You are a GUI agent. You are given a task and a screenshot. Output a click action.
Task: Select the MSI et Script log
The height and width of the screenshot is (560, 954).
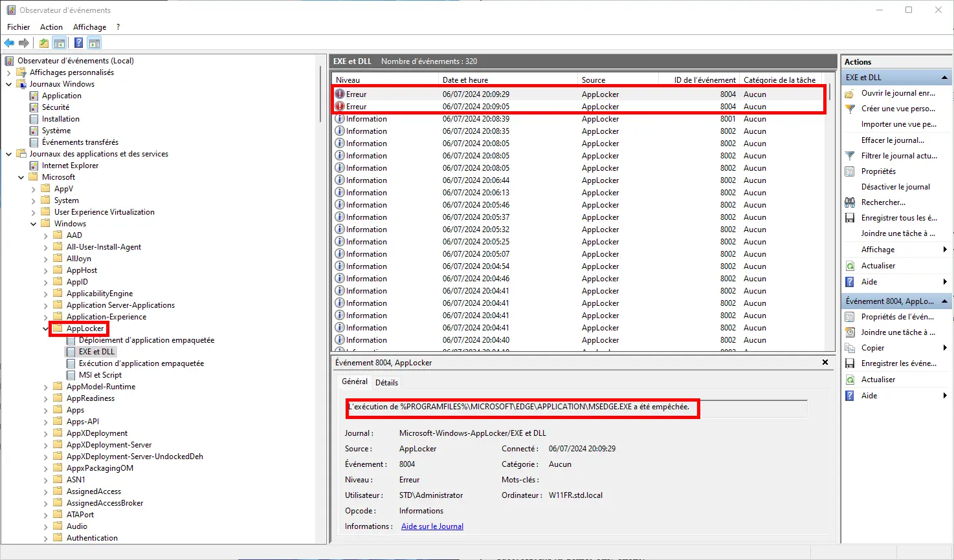[x=100, y=375]
